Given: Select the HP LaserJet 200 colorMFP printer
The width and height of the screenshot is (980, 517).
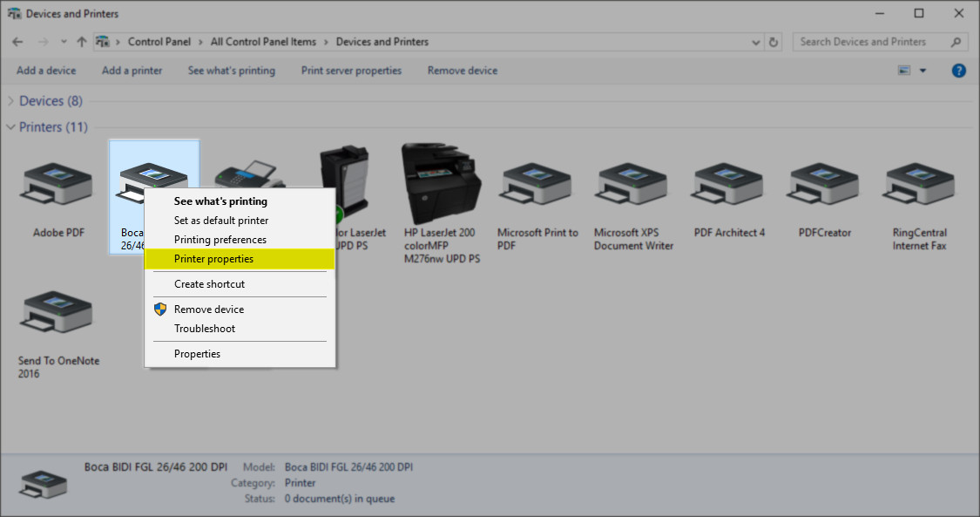Looking at the screenshot, I should point(442,184).
